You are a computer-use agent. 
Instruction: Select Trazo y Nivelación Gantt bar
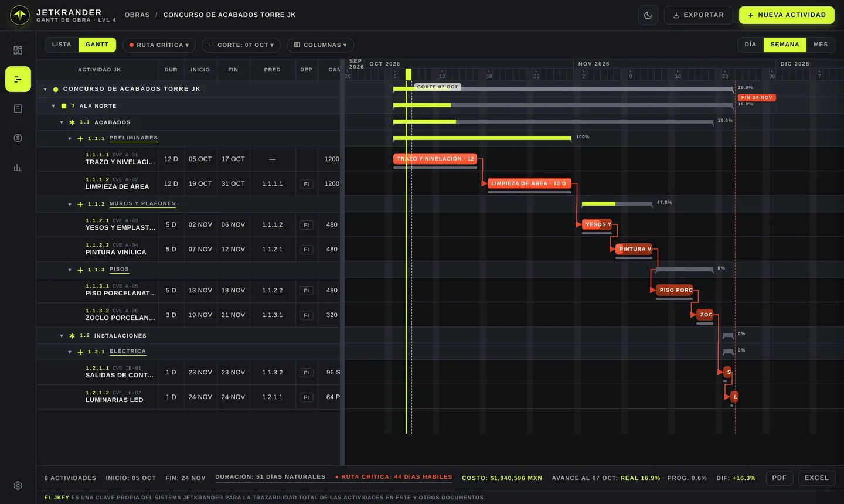tap(435, 159)
